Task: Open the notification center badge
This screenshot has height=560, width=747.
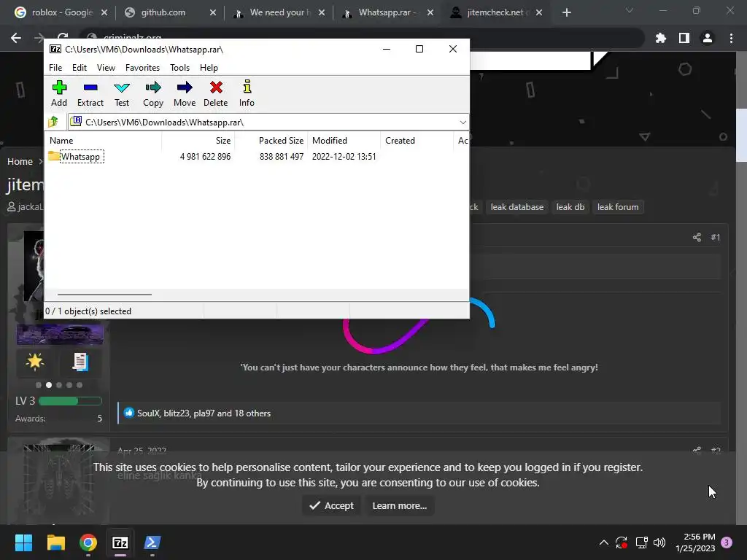Action: coord(727,542)
